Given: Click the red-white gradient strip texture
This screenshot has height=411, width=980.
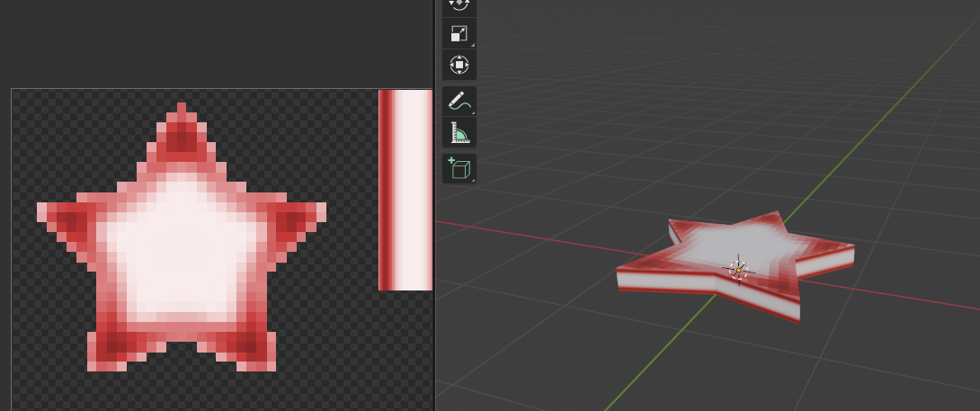Looking at the screenshot, I should 405,190.
